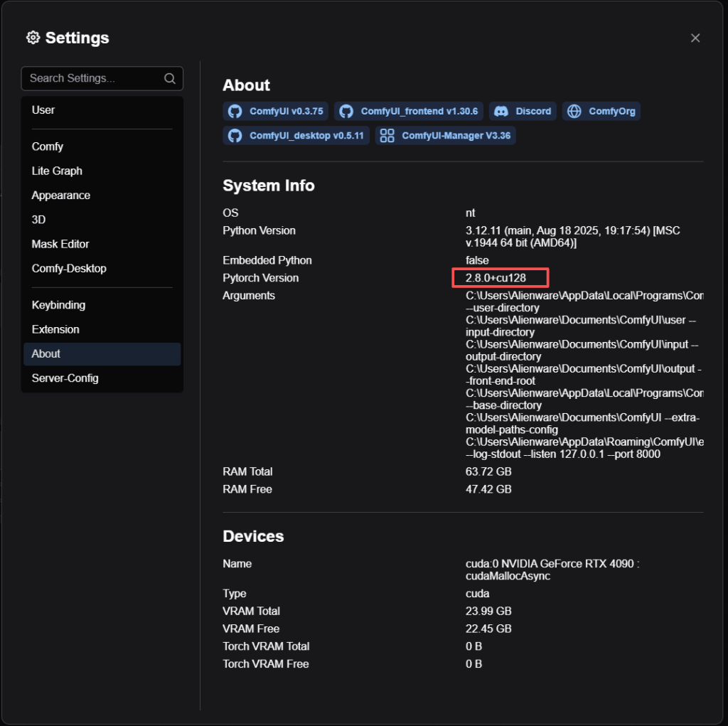Image resolution: width=728 pixels, height=726 pixels.
Task: Click the GitHub icon on ComfyUI_frontend badge
Action: pyautogui.click(x=346, y=112)
